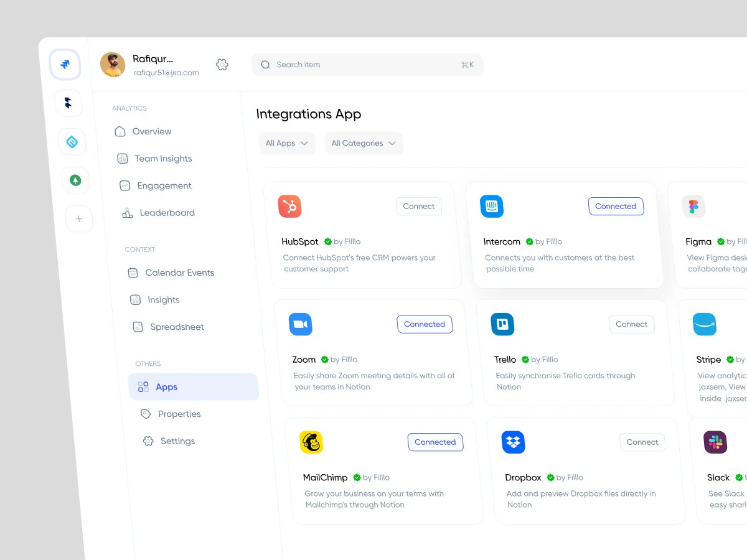The image size is (747, 560).
Task: Click the verified badge next to Trello
Action: click(x=525, y=360)
